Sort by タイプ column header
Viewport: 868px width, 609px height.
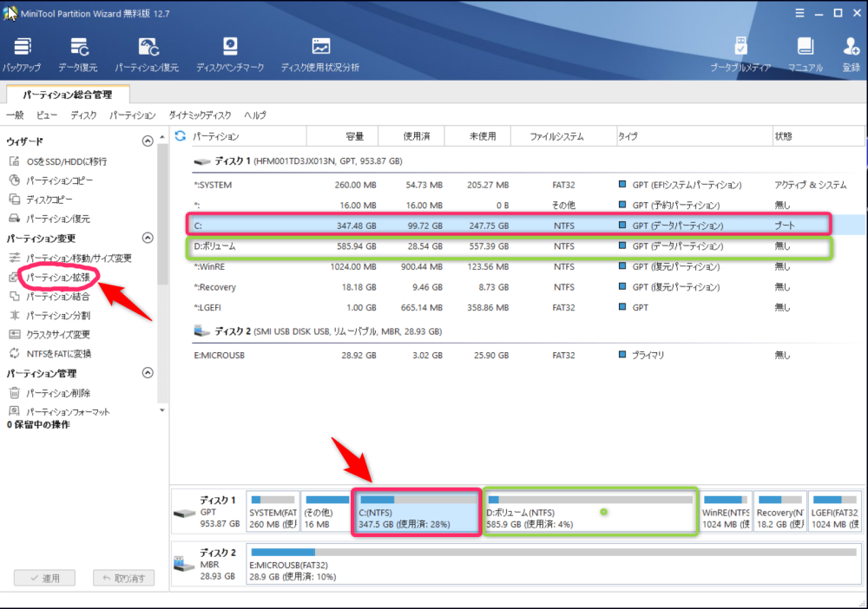694,136
